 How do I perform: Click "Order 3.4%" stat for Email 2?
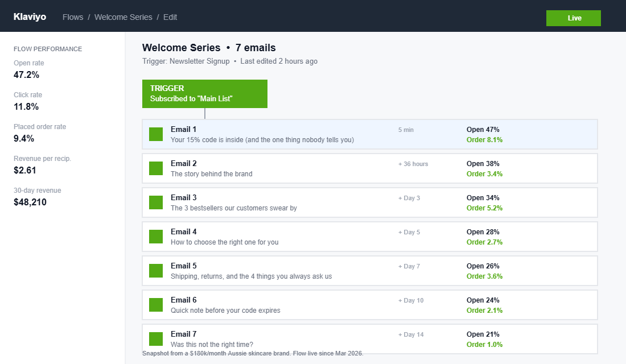click(x=485, y=174)
